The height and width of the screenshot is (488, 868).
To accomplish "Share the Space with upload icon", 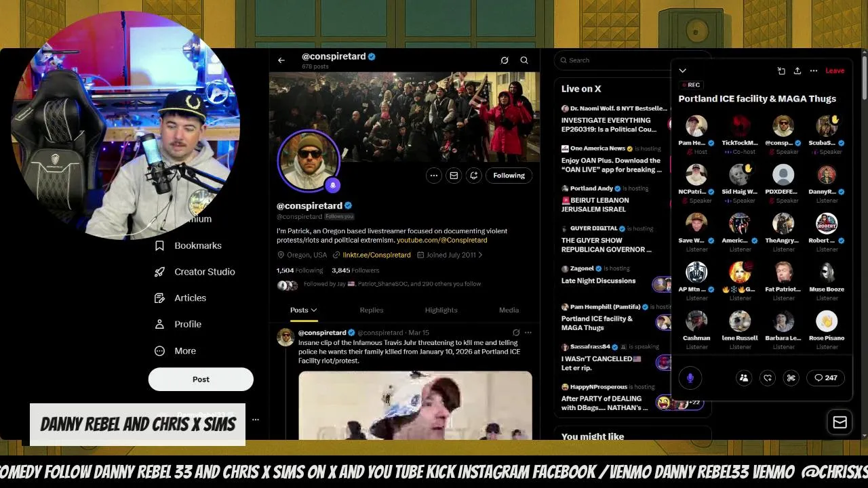I will coord(797,70).
